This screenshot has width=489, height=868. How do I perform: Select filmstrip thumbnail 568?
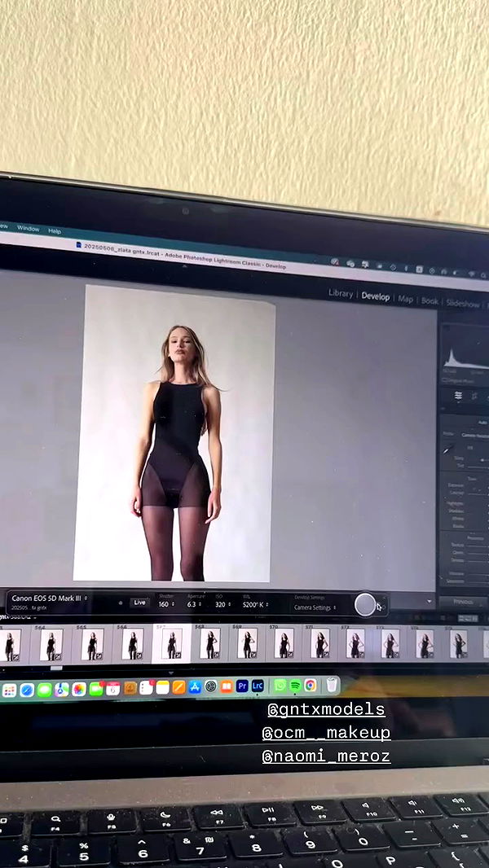point(210,644)
